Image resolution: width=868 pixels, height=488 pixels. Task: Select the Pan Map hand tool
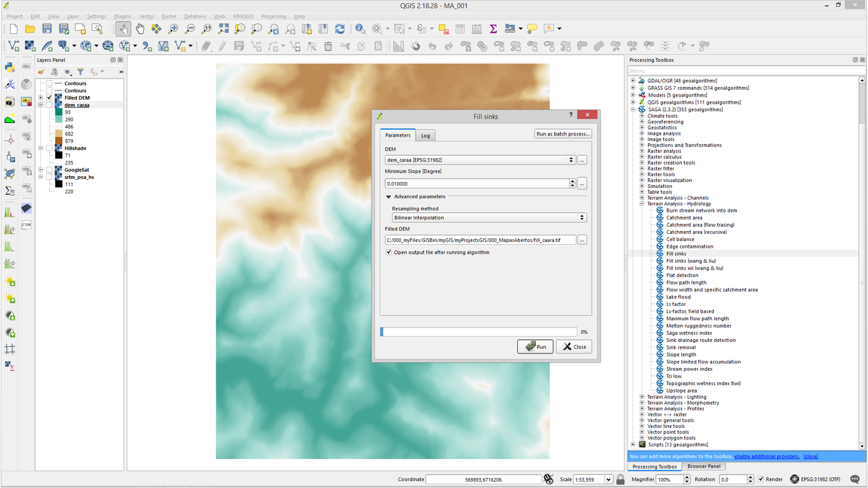pos(140,28)
